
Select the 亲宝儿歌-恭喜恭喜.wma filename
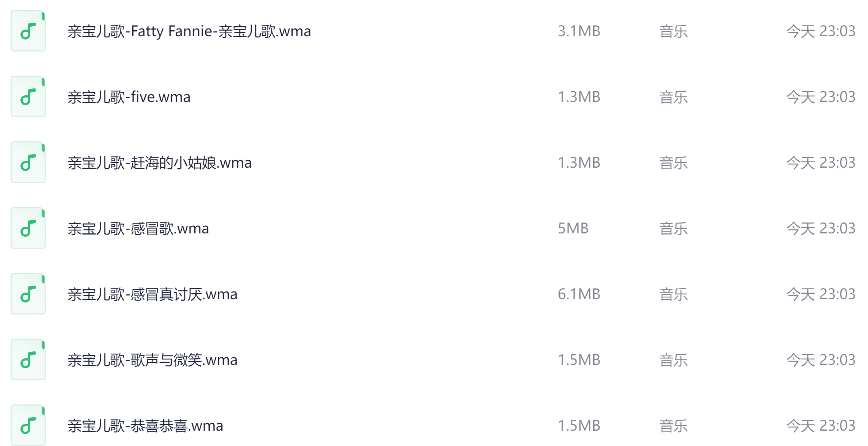[145, 426]
